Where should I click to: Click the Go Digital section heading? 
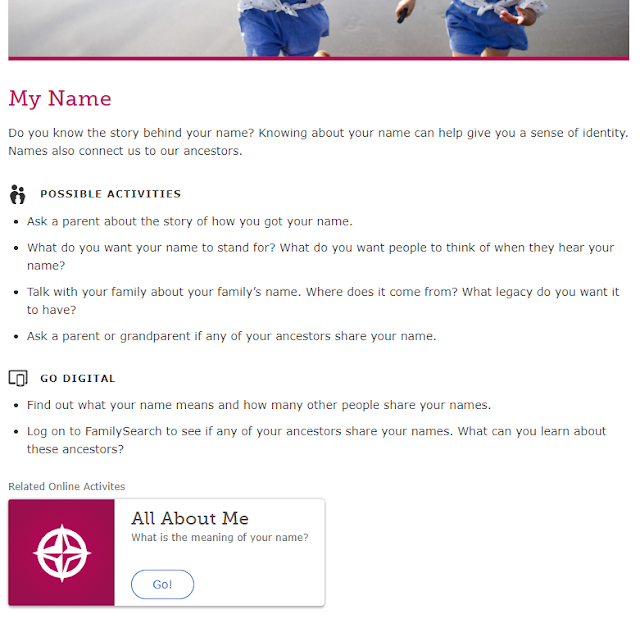click(x=78, y=379)
